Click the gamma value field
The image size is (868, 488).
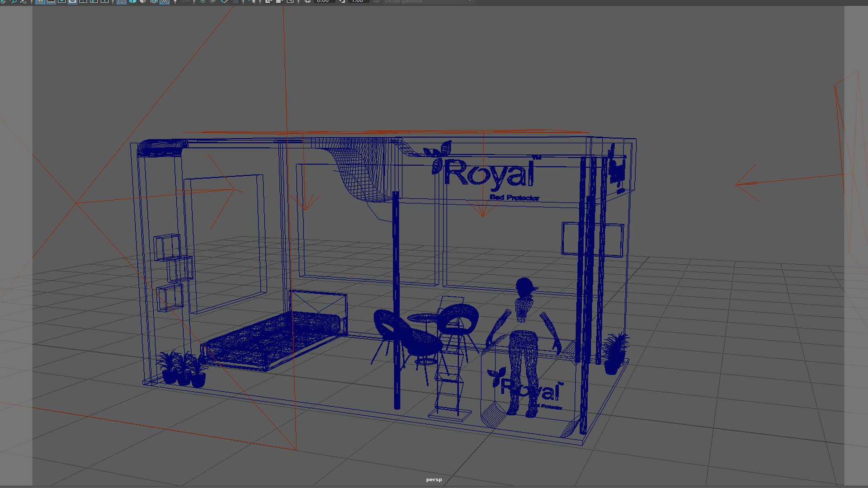(358, 1)
